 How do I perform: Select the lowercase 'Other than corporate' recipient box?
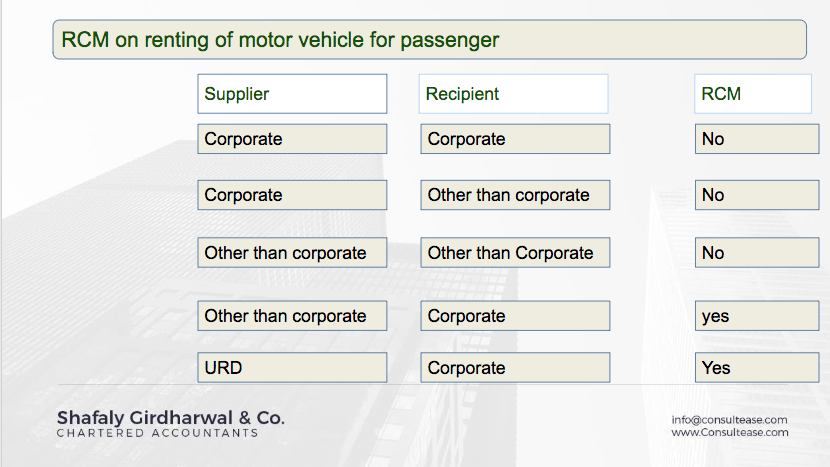click(x=515, y=195)
